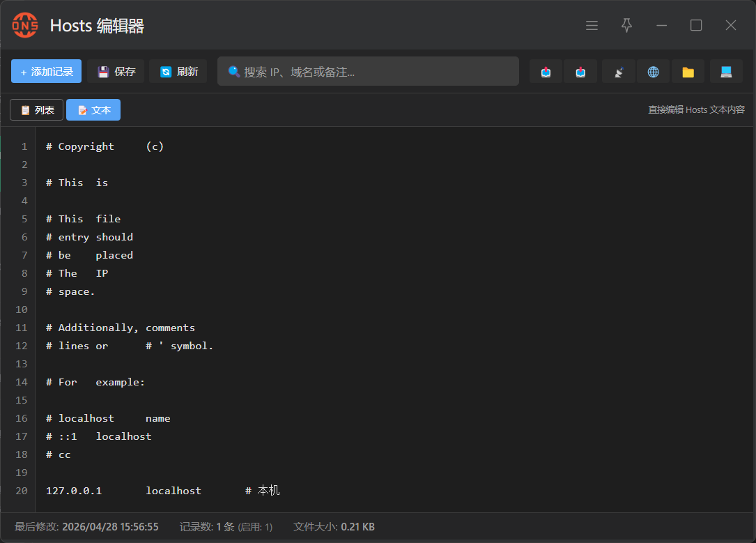
Task: Pin the window with the pushpin icon
Action: click(x=626, y=26)
